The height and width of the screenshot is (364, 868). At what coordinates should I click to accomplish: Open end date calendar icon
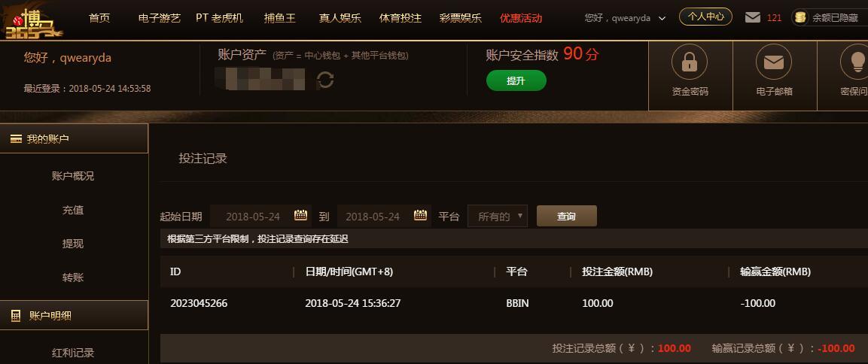pos(420,215)
